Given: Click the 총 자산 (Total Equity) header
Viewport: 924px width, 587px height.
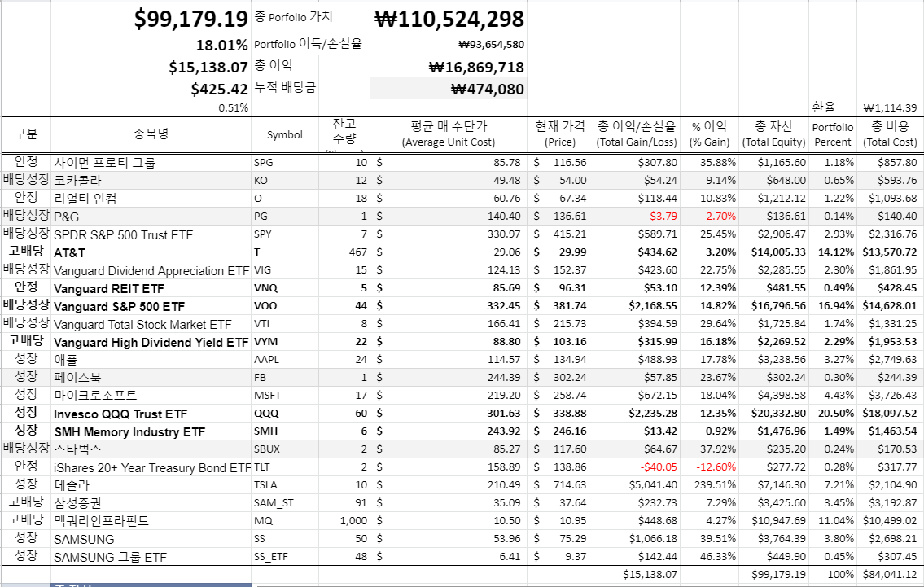Looking at the screenshot, I should 773,134.
